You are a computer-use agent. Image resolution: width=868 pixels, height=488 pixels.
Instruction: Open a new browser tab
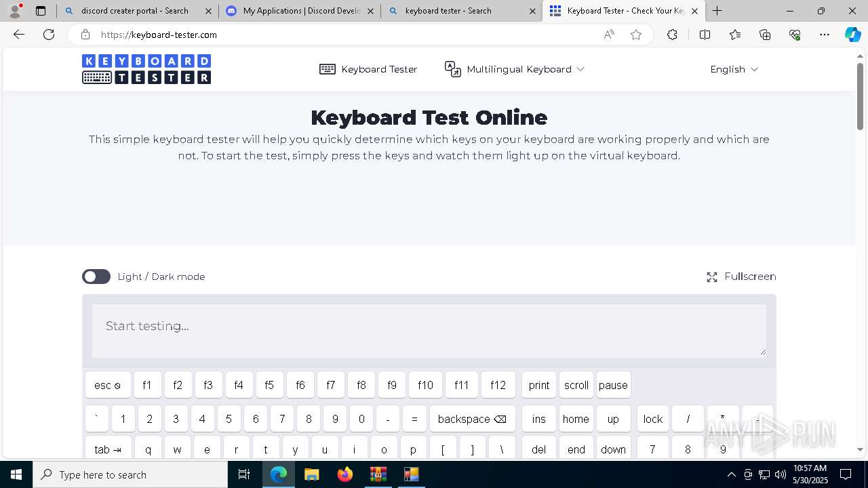coord(717,11)
